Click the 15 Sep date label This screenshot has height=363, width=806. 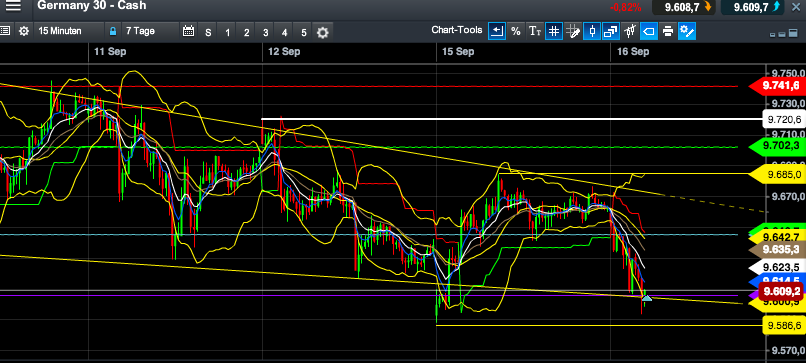point(458,51)
